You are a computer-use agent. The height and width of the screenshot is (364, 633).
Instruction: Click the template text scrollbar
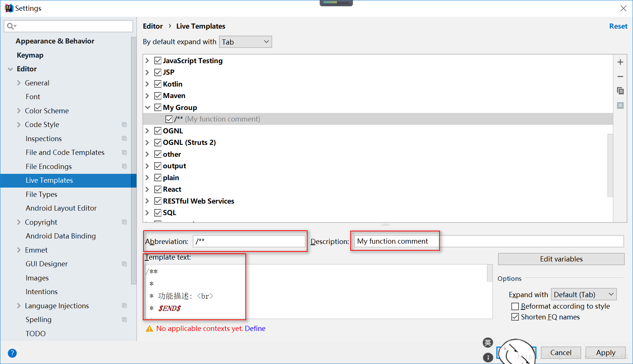pos(490,273)
